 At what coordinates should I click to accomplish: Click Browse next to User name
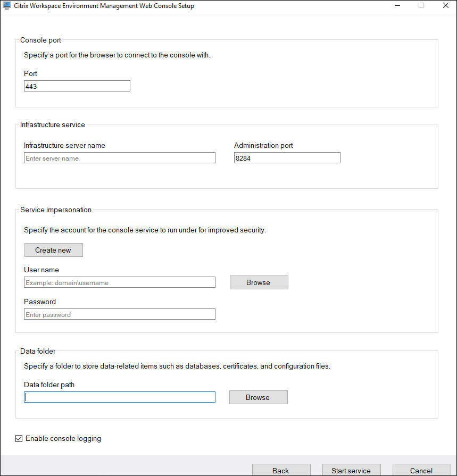(x=259, y=282)
